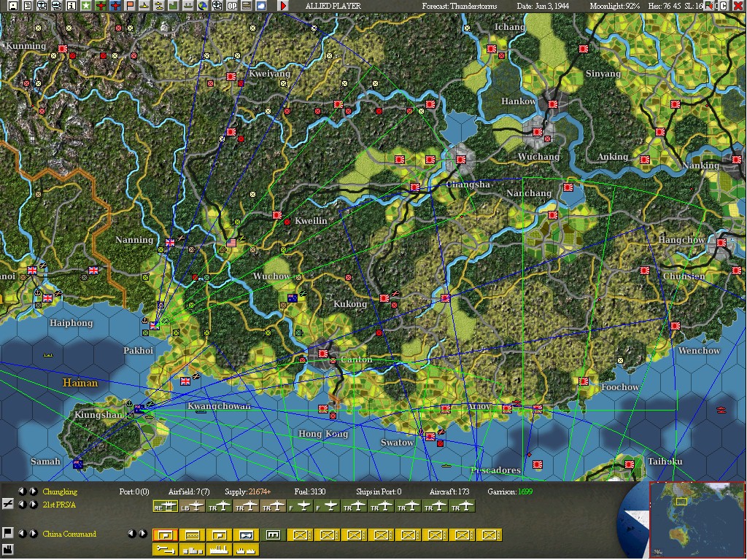Click the Forecast: Thunderstorms text
The image size is (747, 560).
[x=460, y=6]
